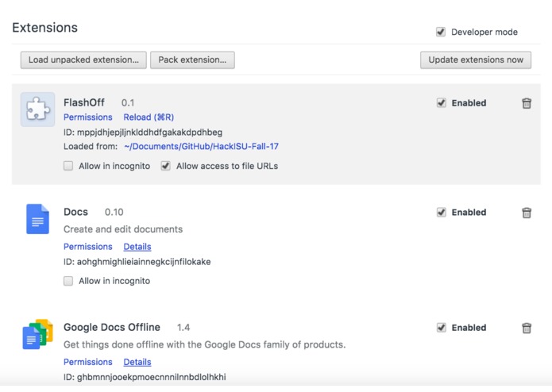Click the Google Docs Offline icon
The width and height of the screenshot is (552, 392).
[x=37, y=334]
